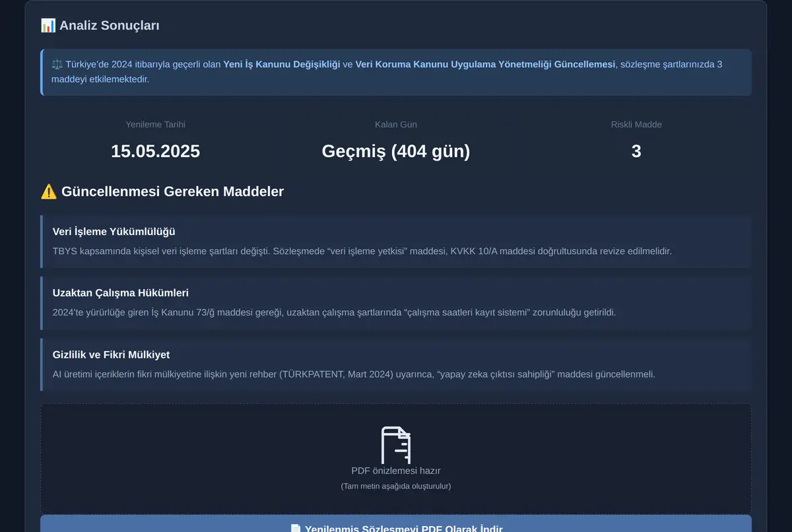Click the note (Tam metin aşağıda oluşturulur)
The image size is (792, 532).
396,486
